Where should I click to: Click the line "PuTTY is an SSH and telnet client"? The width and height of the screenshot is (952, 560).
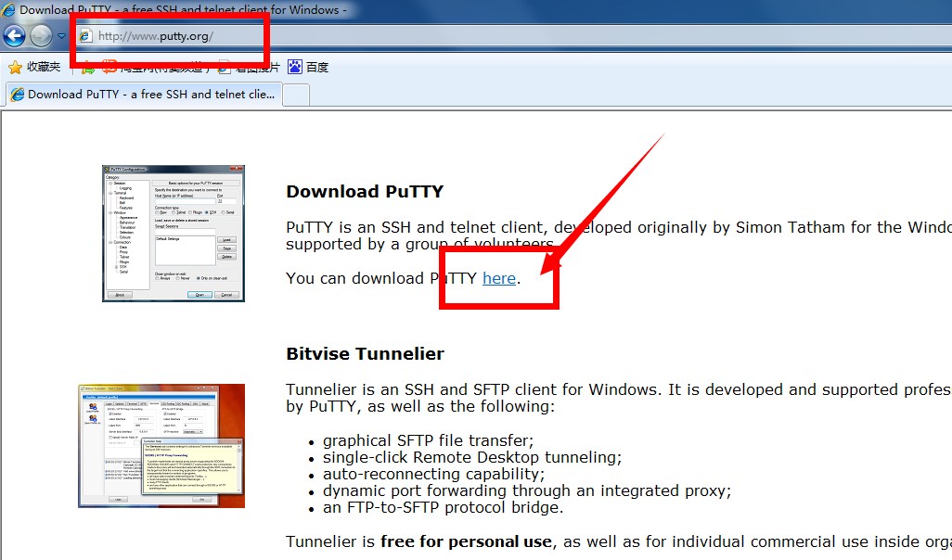click(619, 227)
